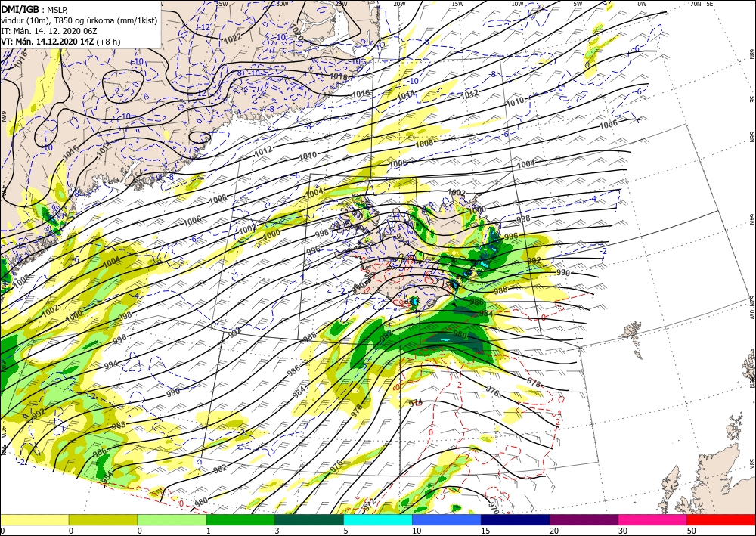Click the 1022 isobar label
756x536 pixels.
point(232,38)
